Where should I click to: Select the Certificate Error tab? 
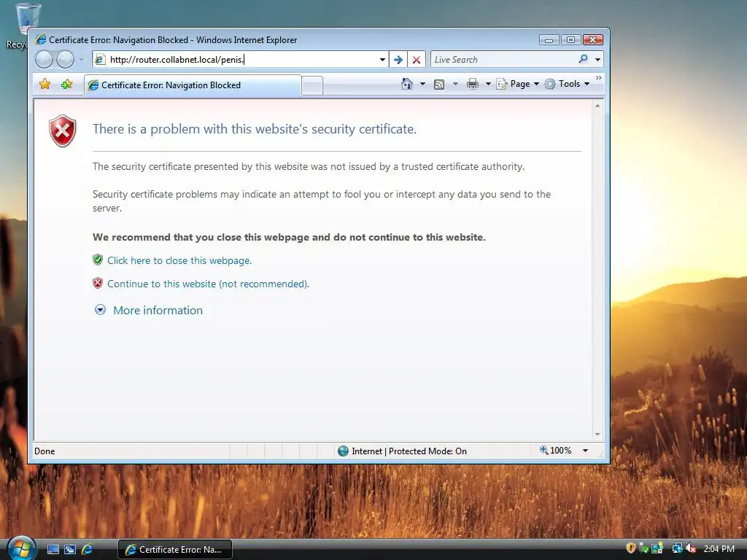click(193, 85)
